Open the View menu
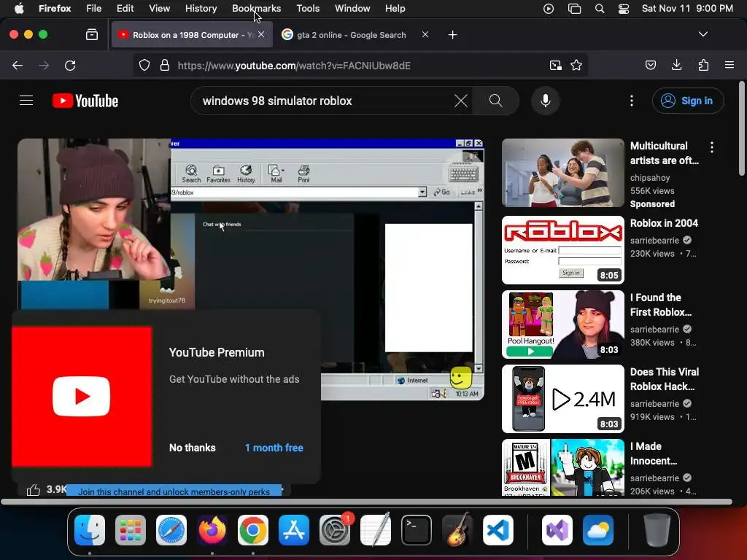 (159, 8)
